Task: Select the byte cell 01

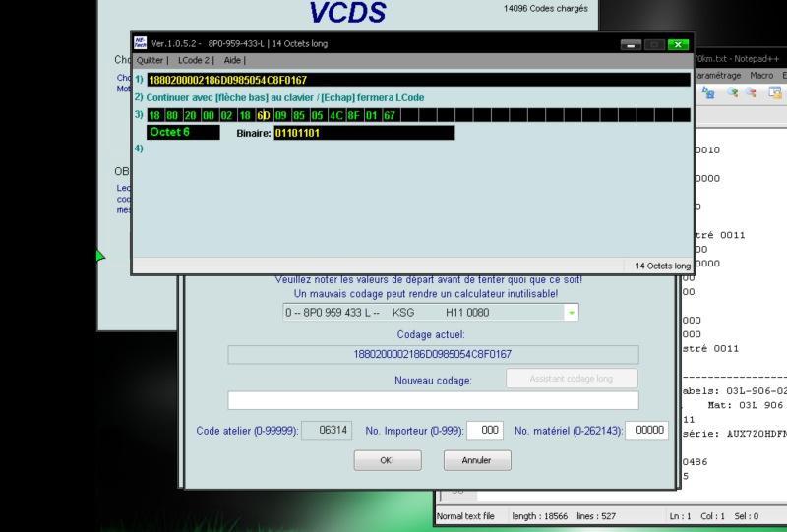Action: point(372,115)
